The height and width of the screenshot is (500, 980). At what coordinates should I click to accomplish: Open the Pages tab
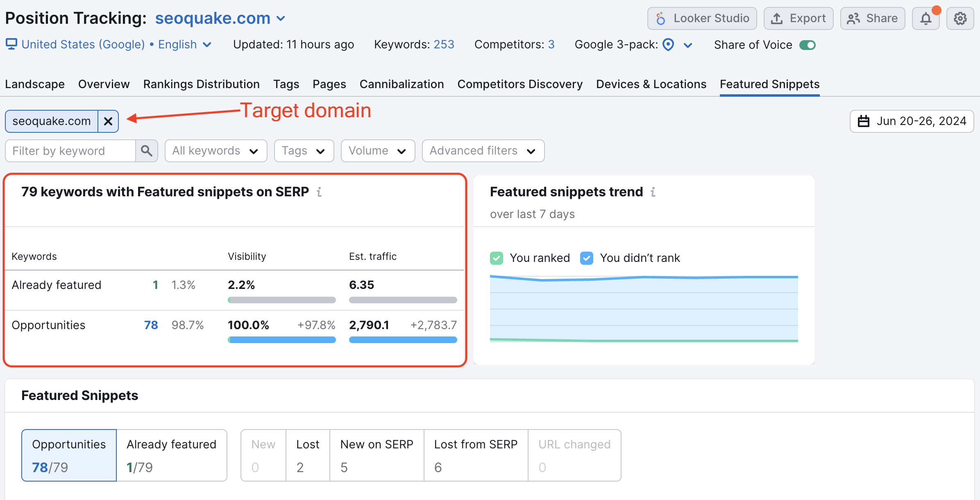pos(329,84)
